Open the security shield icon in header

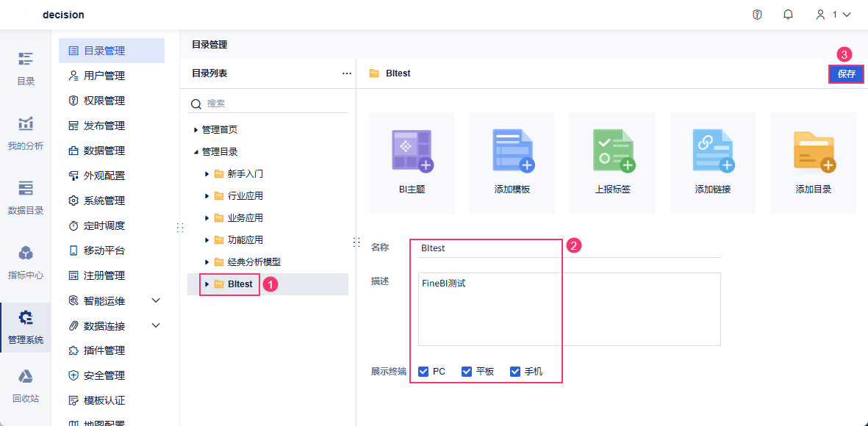click(x=757, y=15)
